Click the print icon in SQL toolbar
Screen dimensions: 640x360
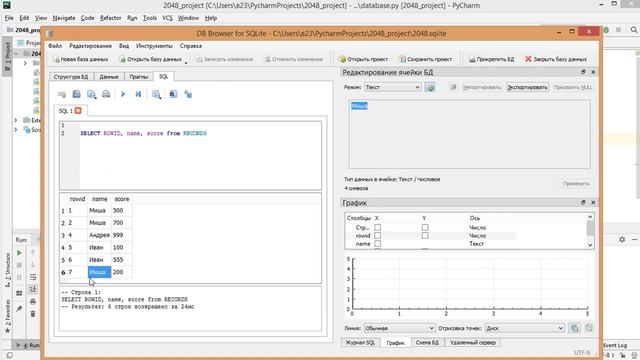(x=106, y=94)
